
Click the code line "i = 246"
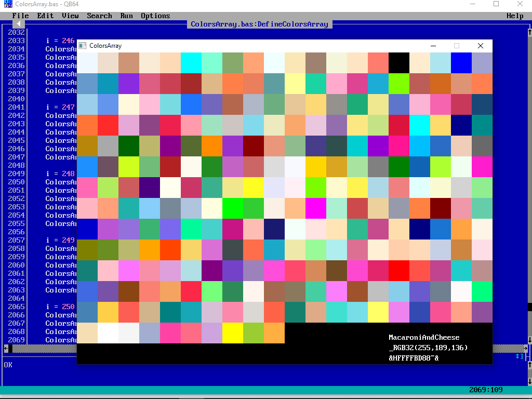coord(60,41)
